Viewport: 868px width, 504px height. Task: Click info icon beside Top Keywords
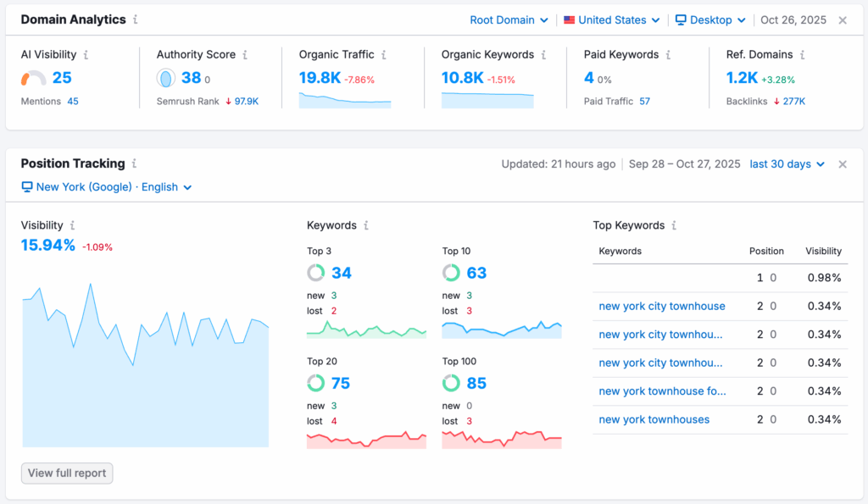click(x=674, y=225)
